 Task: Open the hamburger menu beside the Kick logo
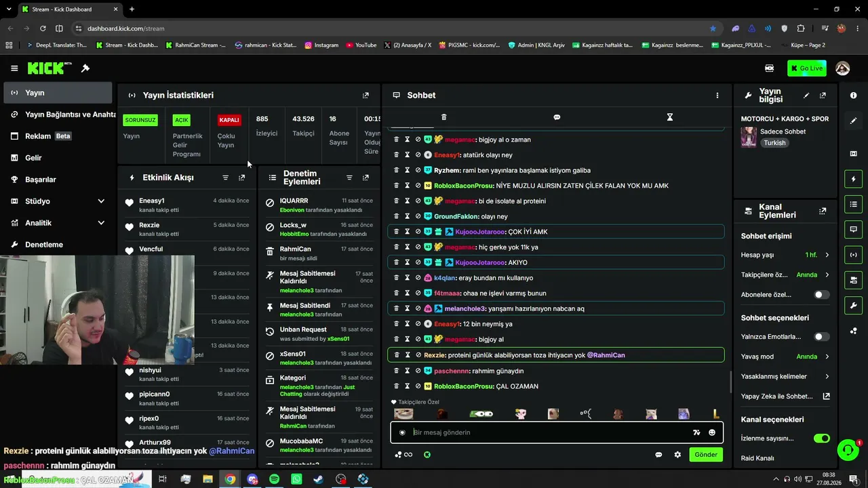pos(14,68)
